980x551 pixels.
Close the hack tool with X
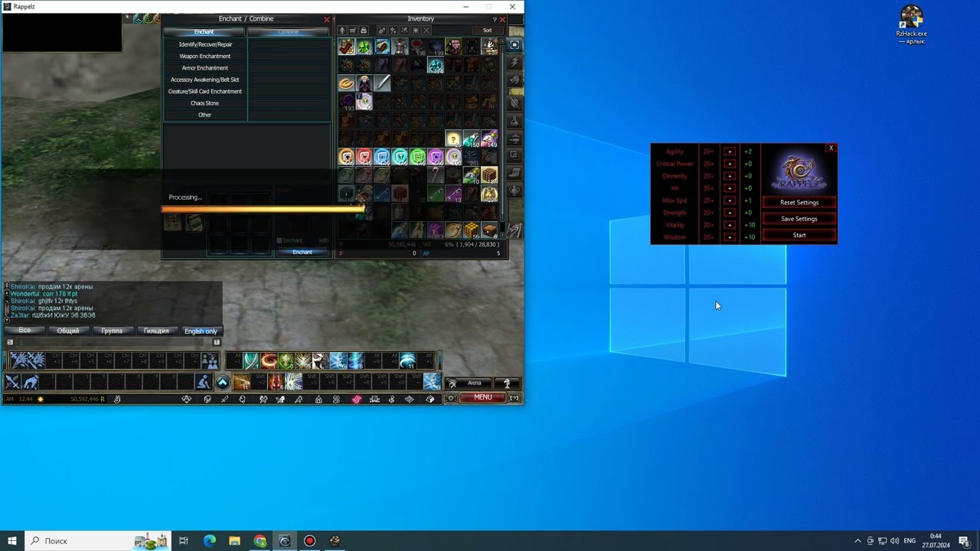click(831, 148)
